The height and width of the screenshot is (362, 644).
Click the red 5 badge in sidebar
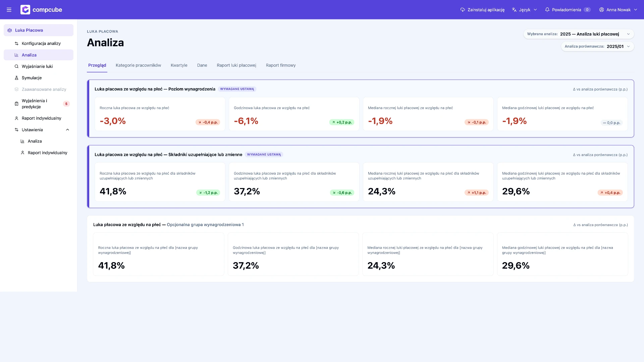tap(66, 104)
